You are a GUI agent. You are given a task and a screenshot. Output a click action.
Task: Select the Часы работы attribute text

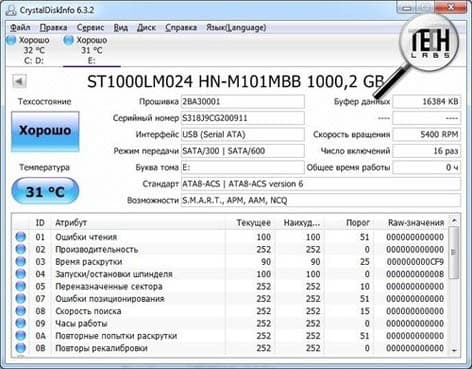81,323
